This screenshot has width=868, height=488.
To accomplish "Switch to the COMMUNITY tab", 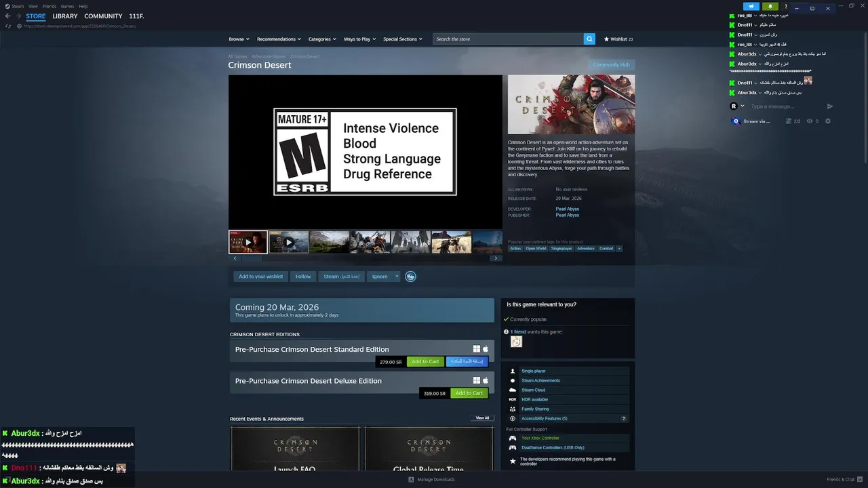I will (103, 16).
